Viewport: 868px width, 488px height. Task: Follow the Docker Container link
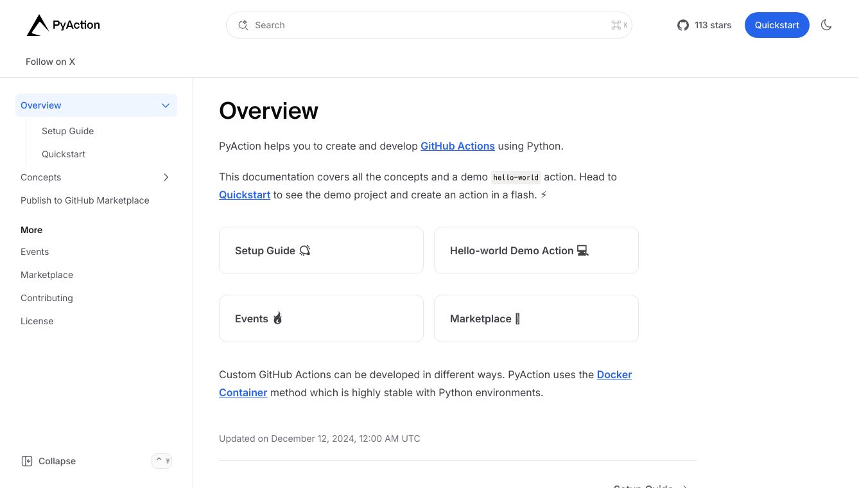[614, 374]
